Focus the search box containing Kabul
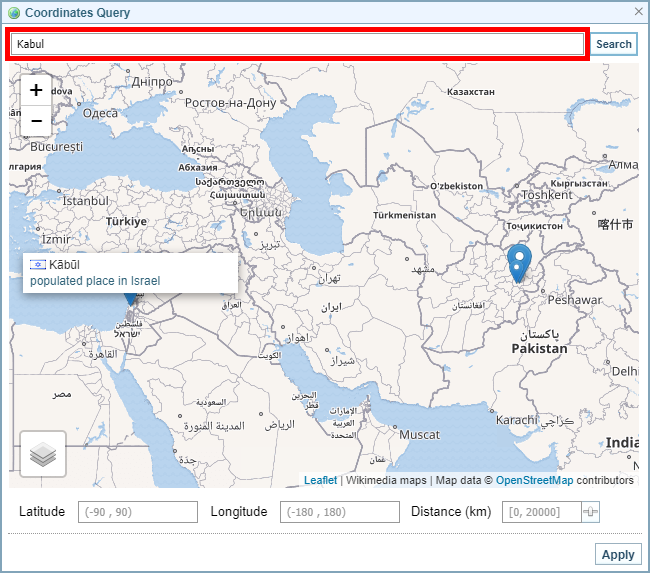The image size is (650, 573). tap(297, 44)
